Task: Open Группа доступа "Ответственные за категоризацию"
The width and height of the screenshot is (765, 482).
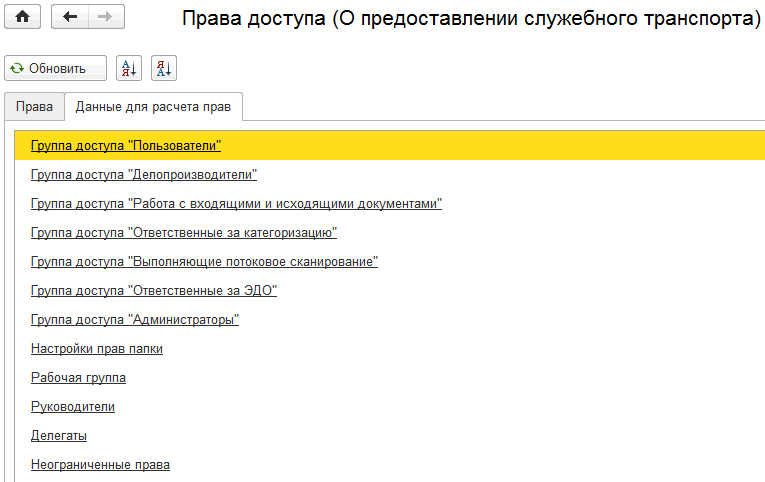Action: tap(184, 233)
